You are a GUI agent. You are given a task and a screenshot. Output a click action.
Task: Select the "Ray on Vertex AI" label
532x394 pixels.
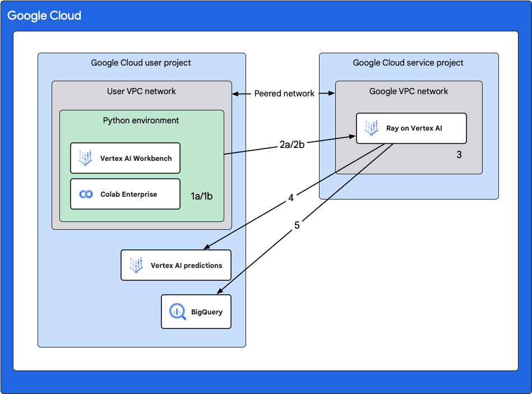(x=414, y=128)
